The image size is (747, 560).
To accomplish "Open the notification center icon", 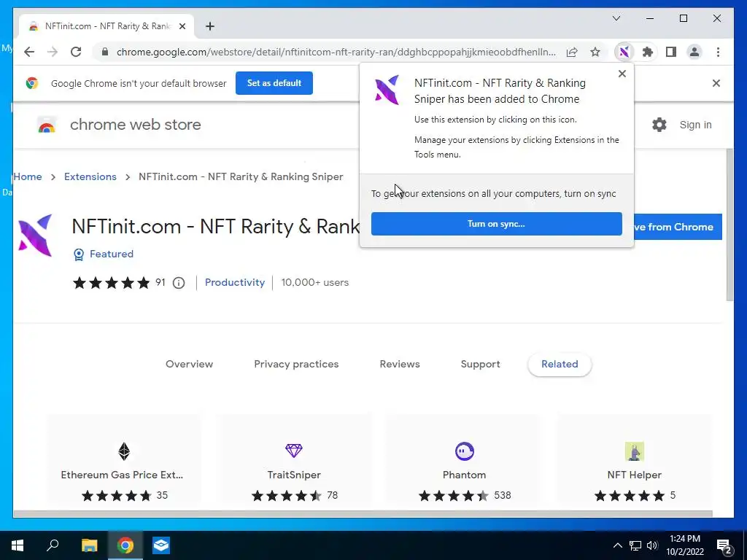I will [x=724, y=546].
